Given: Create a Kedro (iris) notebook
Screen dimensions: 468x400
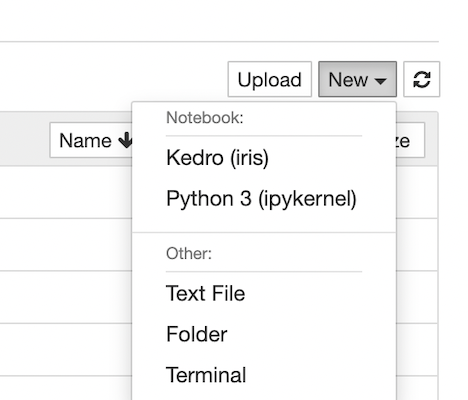Looking at the screenshot, I should (217, 157).
